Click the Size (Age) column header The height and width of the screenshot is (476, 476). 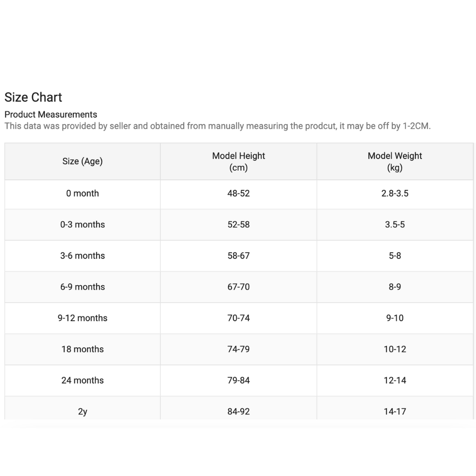pyautogui.click(x=82, y=161)
